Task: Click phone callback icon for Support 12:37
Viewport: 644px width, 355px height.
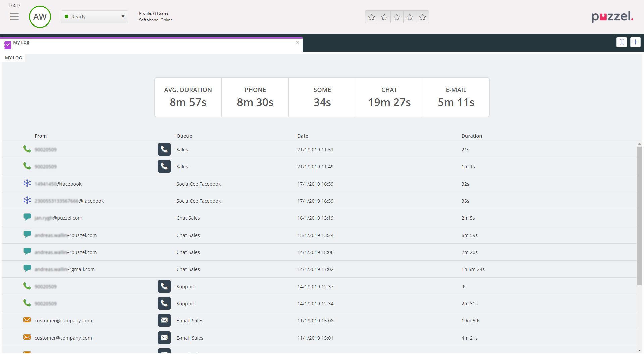Action: pos(164,286)
